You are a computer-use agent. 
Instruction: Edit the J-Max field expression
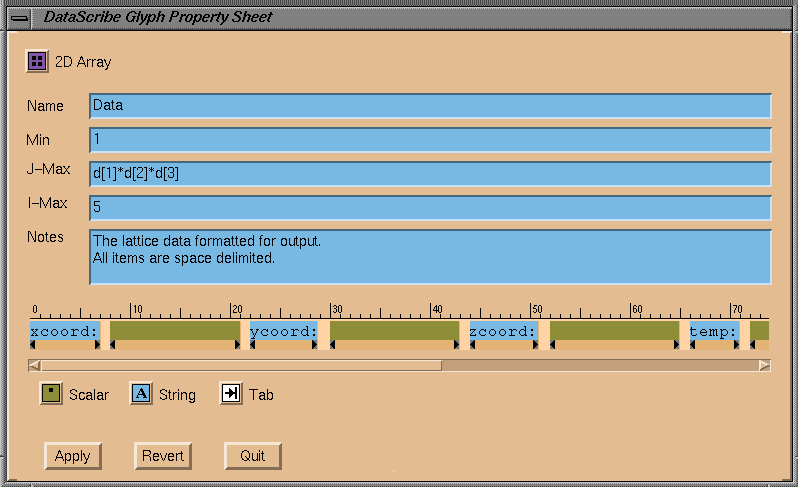[430, 174]
